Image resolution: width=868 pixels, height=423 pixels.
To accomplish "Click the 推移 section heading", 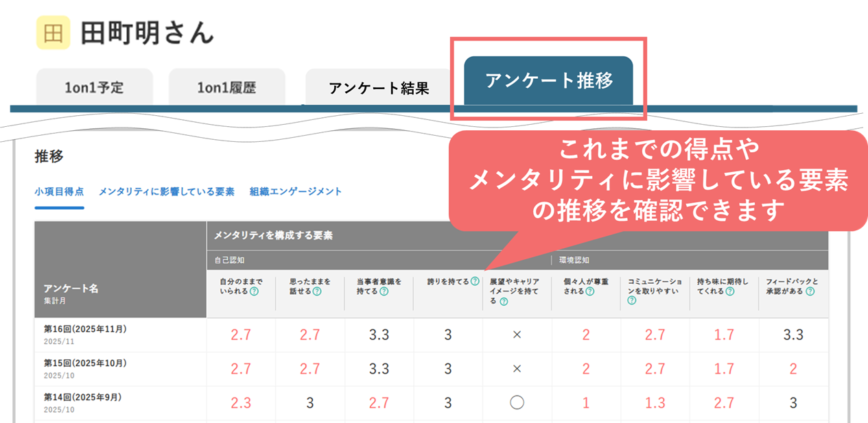I will click(x=49, y=156).
